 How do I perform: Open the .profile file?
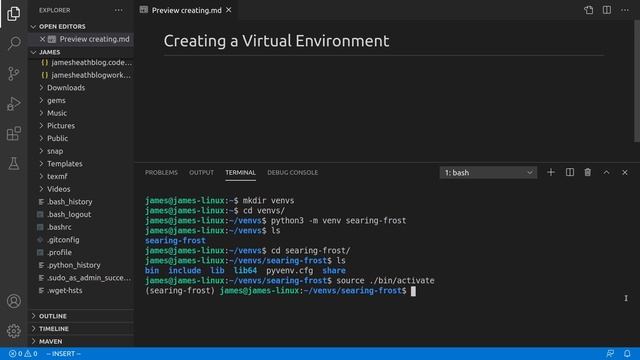(x=81, y=252)
